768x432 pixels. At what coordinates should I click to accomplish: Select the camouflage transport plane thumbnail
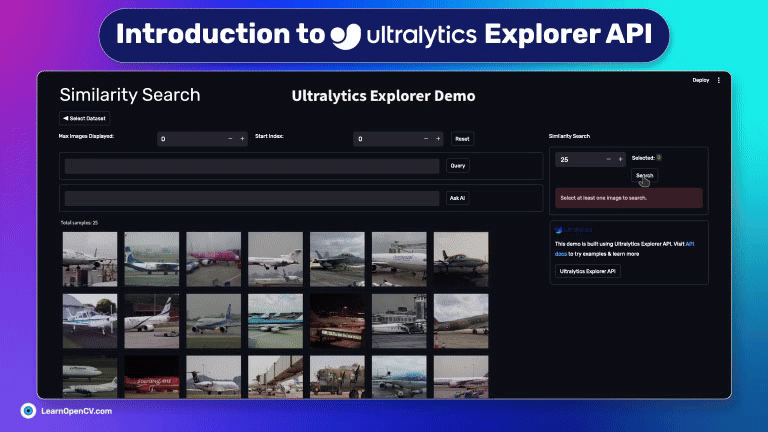click(461, 321)
